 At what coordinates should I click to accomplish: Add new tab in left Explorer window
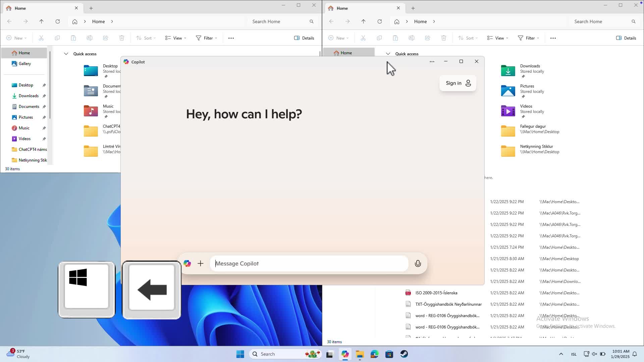[91, 8]
